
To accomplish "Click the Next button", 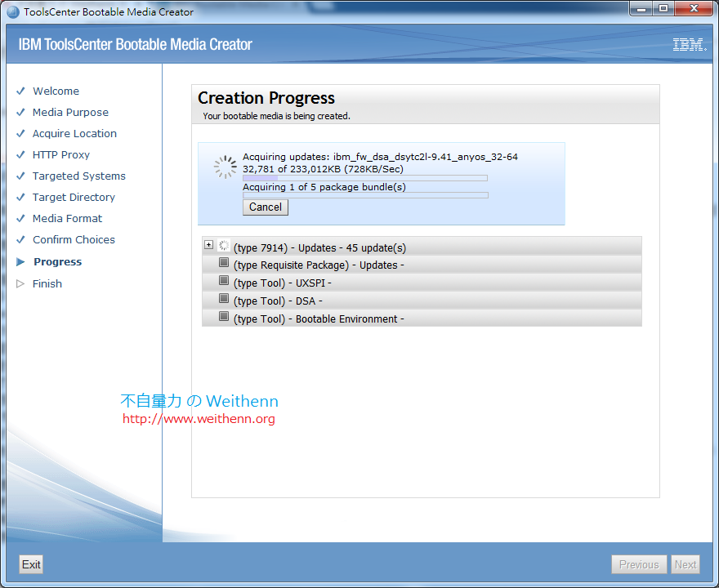I will [685, 564].
